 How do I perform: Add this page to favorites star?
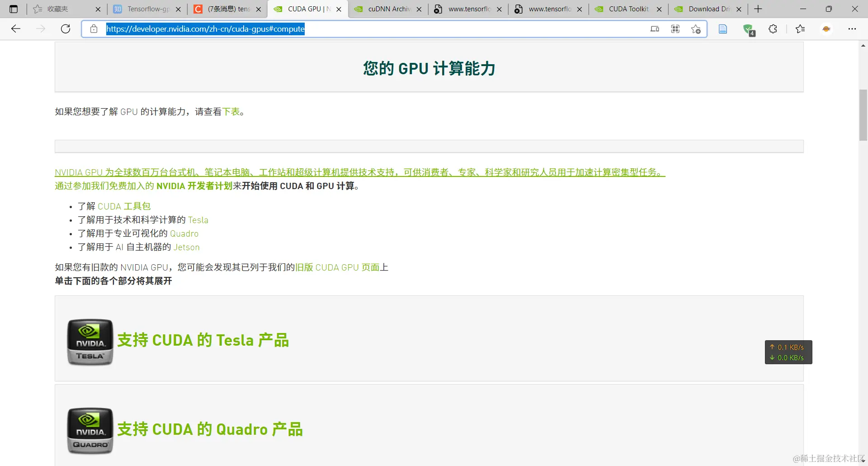696,29
